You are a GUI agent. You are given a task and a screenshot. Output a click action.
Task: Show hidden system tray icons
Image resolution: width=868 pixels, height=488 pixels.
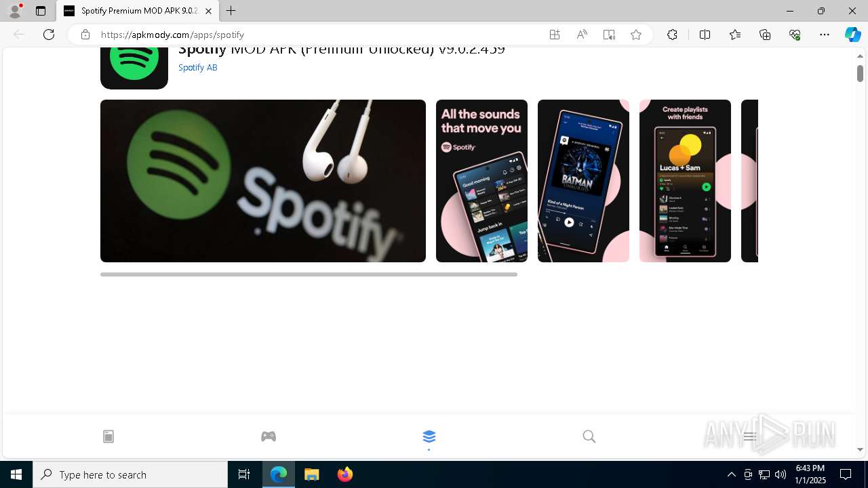pos(731,474)
